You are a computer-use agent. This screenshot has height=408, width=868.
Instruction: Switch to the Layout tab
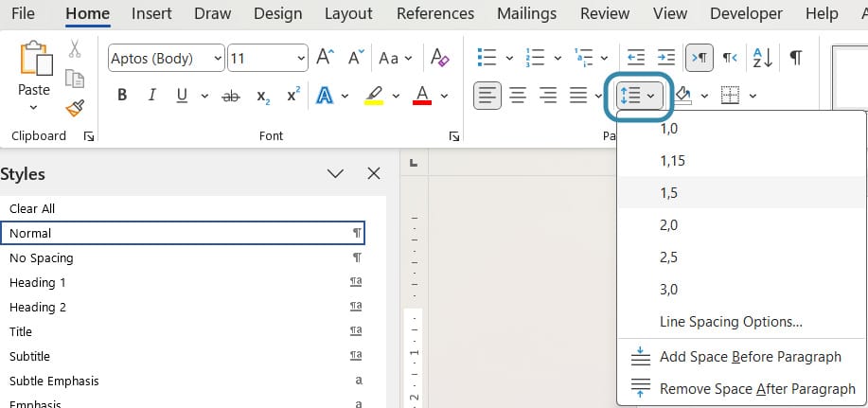[x=348, y=13]
